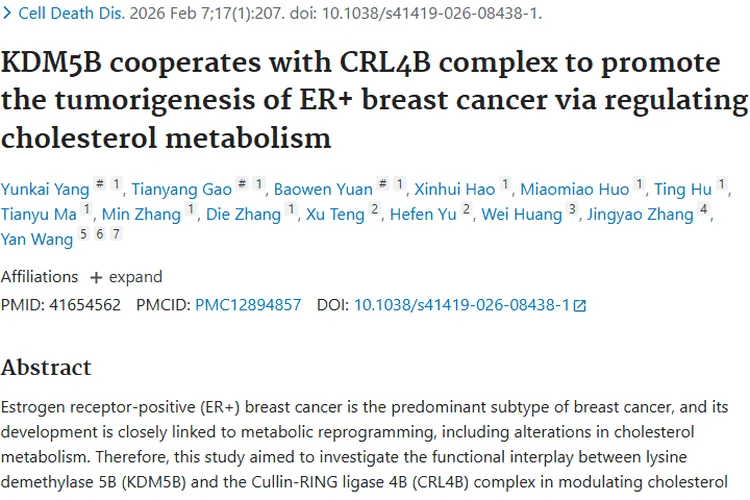Open author Min Zhang's link
The width and height of the screenshot is (750, 500).
[142, 214]
